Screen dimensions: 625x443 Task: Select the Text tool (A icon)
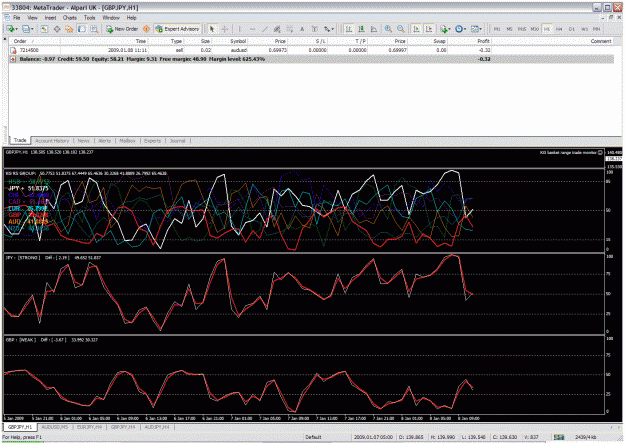tap(302, 29)
